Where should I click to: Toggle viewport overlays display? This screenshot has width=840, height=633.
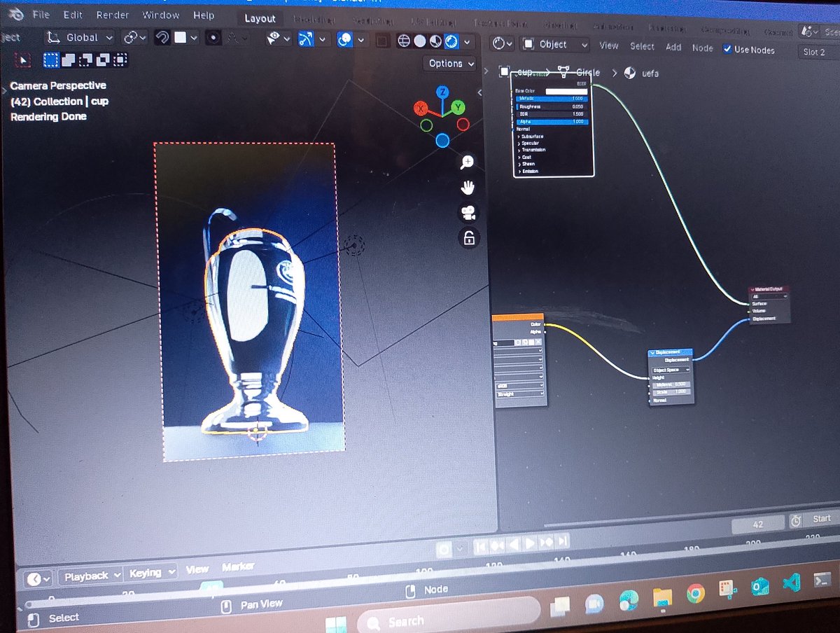[344, 40]
